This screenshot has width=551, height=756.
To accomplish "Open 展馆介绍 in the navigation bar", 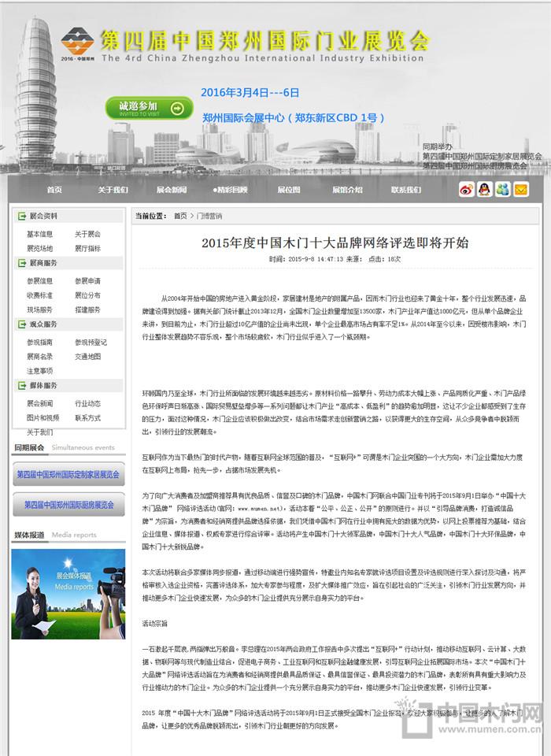I will point(347,190).
